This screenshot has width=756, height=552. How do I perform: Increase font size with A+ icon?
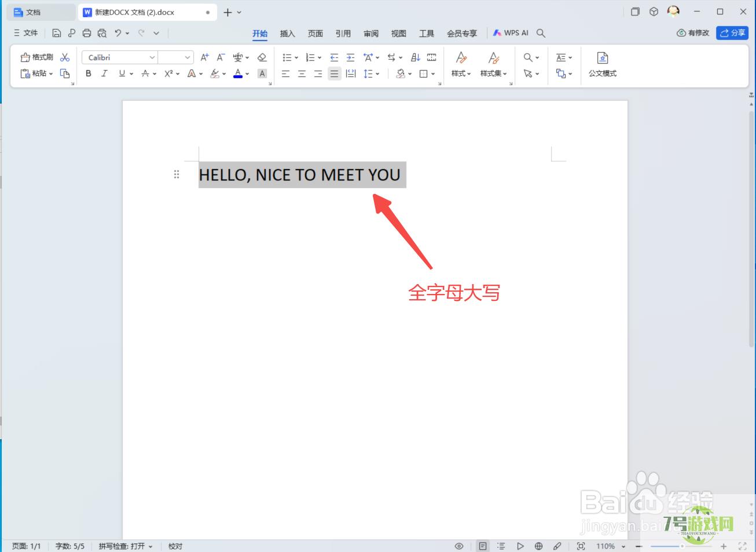pos(205,57)
